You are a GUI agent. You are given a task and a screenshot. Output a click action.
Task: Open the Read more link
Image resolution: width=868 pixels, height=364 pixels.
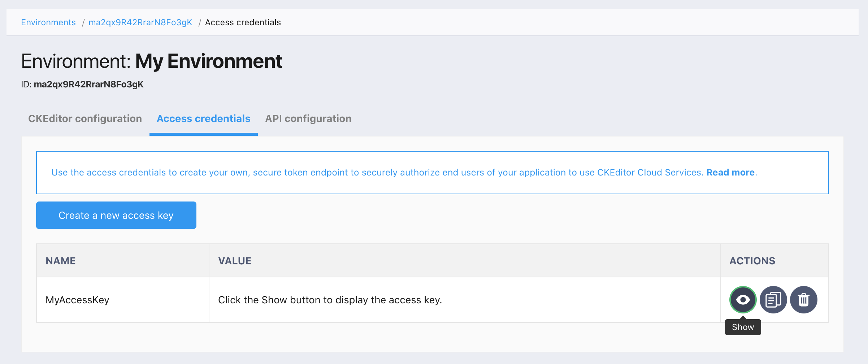[730, 173]
